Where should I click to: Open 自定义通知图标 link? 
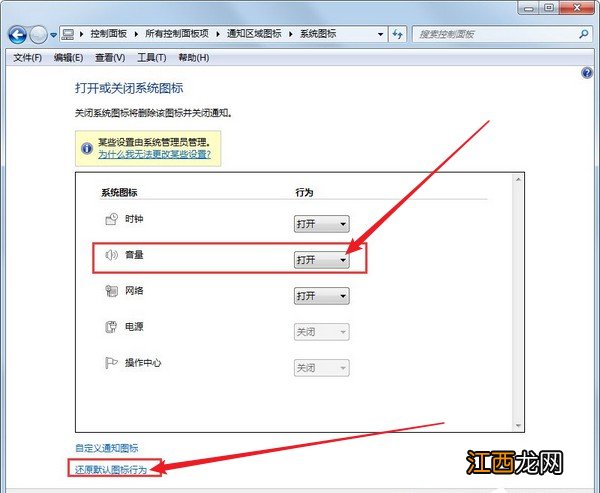point(107,448)
